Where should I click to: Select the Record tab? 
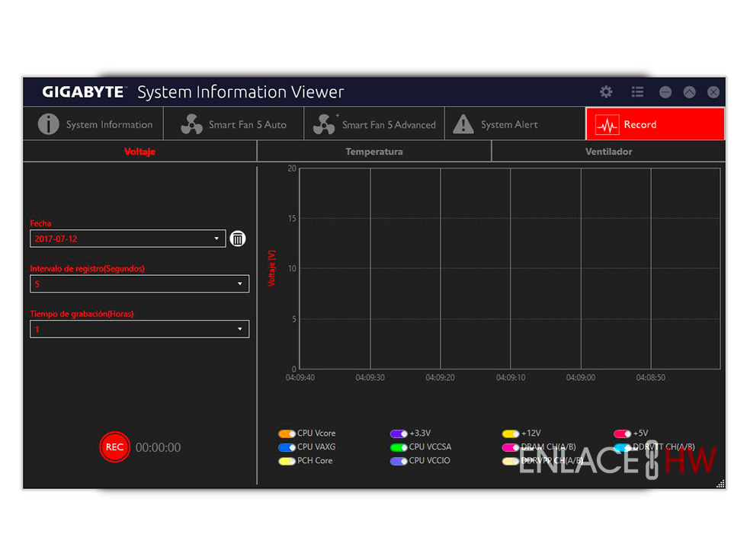[655, 123]
